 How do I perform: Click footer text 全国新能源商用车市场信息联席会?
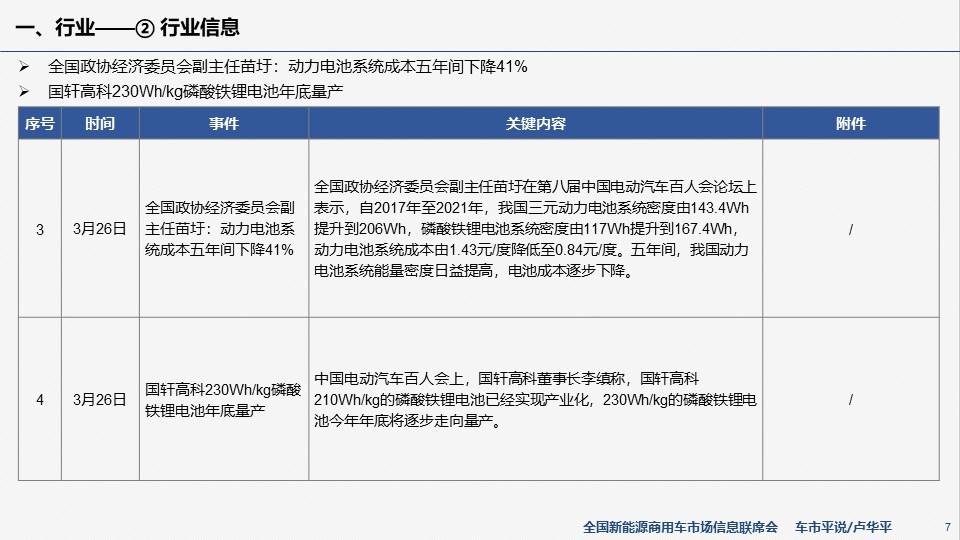680,527
